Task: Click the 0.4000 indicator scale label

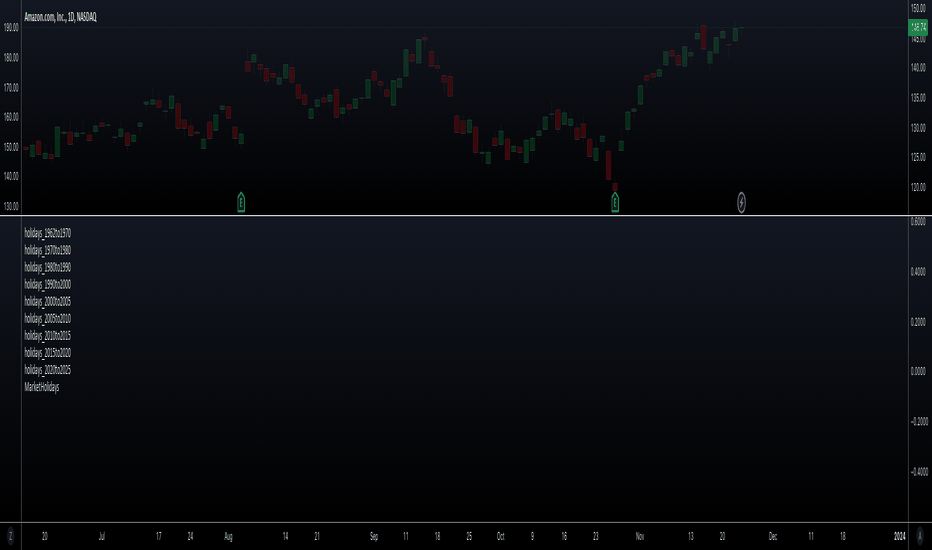Action: [918, 272]
